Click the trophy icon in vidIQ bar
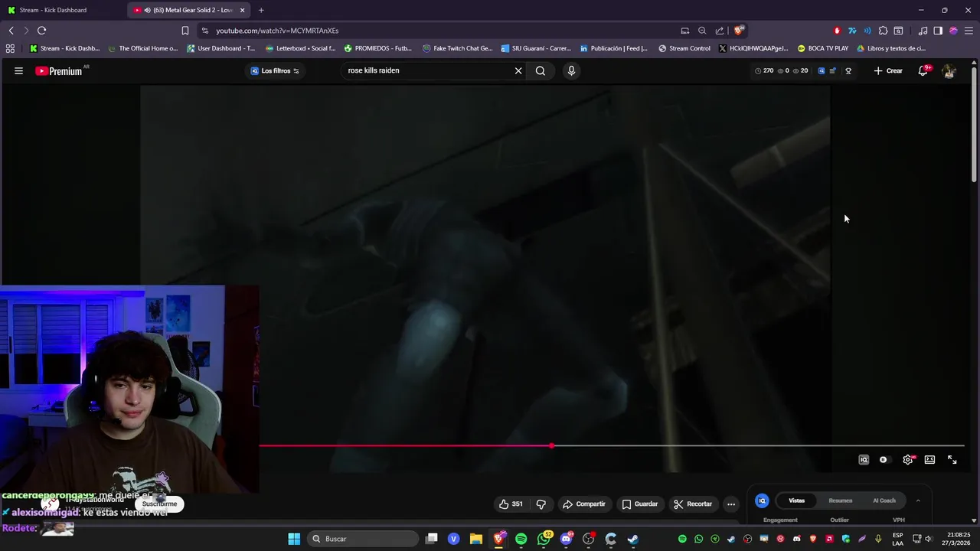Screen dimensions: 980x551 pyautogui.click(x=848, y=70)
